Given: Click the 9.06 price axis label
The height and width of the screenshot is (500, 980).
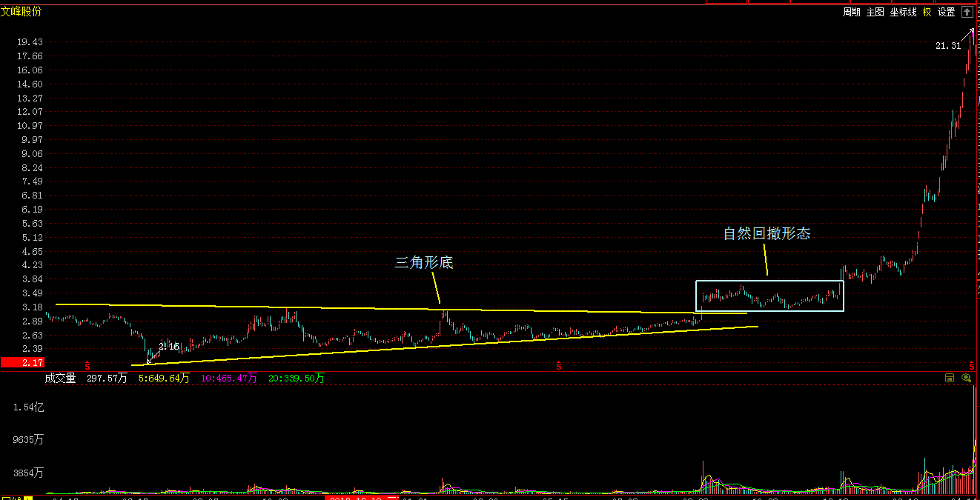Looking at the screenshot, I should tap(32, 154).
